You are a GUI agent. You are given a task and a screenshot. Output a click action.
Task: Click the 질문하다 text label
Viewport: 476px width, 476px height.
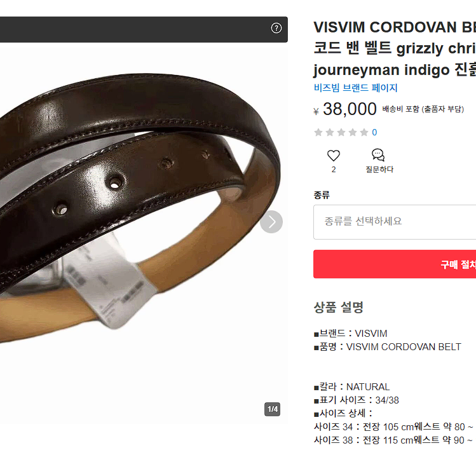pos(379,170)
